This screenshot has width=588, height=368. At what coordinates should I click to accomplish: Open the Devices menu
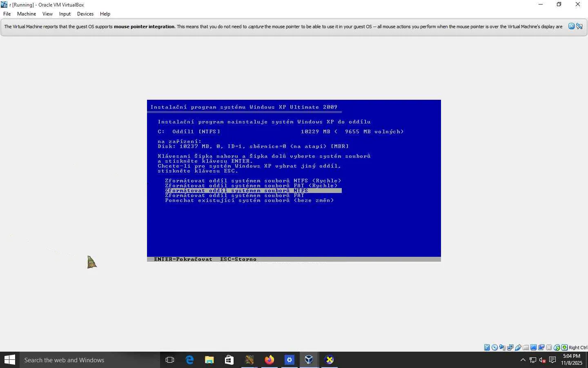tap(85, 14)
